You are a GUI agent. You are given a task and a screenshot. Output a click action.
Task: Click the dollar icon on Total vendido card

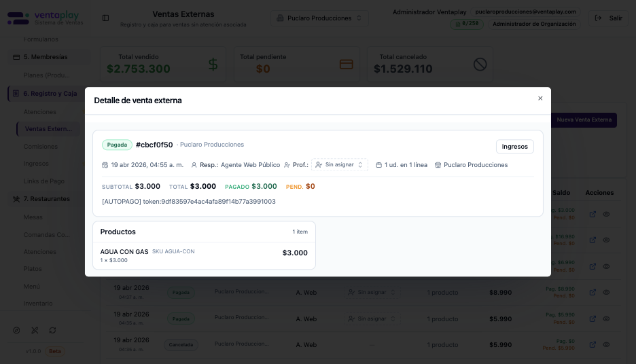(213, 65)
